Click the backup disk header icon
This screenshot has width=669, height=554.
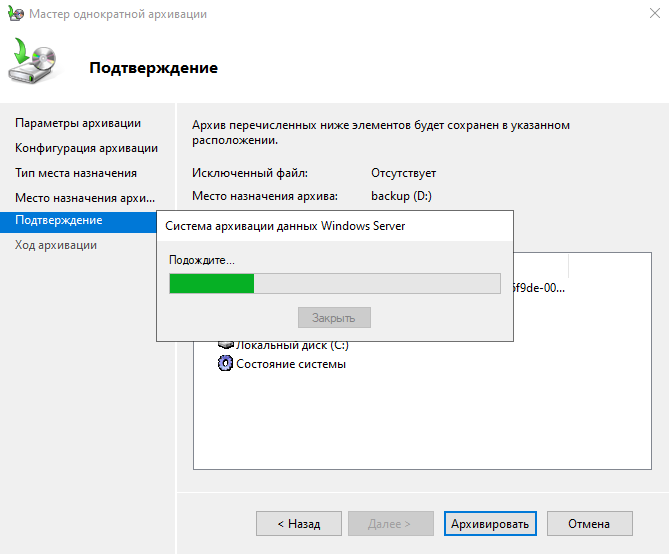click(32, 61)
